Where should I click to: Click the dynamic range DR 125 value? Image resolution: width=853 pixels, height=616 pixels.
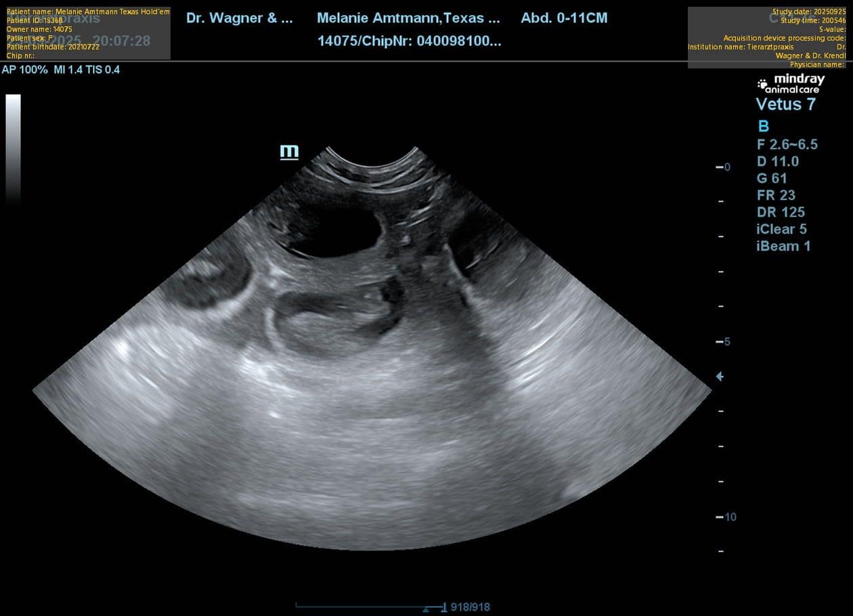pos(781,212)
